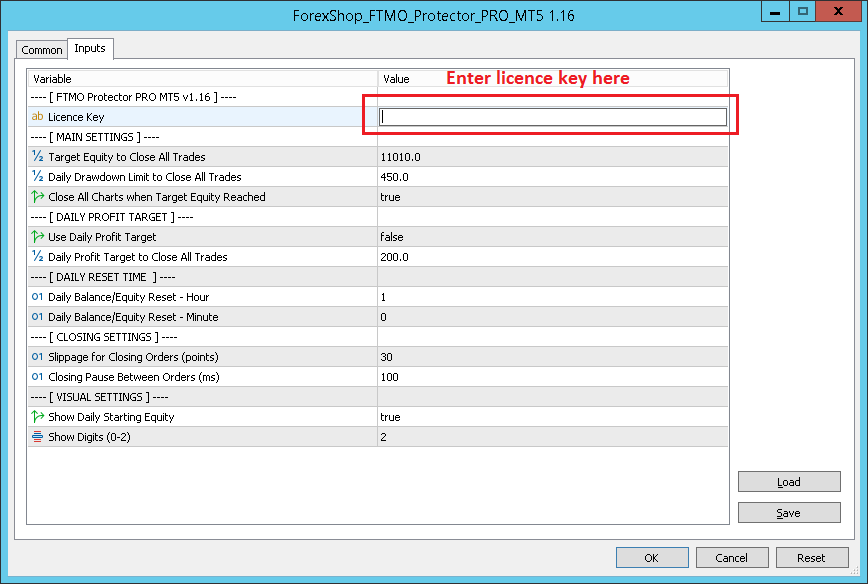Click the green arrow icon of Use Daily Profit Target
The height and width of the screenshot is (584, 868).
[x=37, y=236]
